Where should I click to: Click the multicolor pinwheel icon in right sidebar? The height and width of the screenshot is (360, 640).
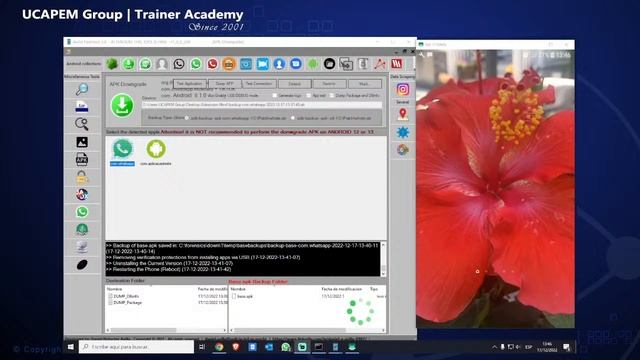[402, 150]
